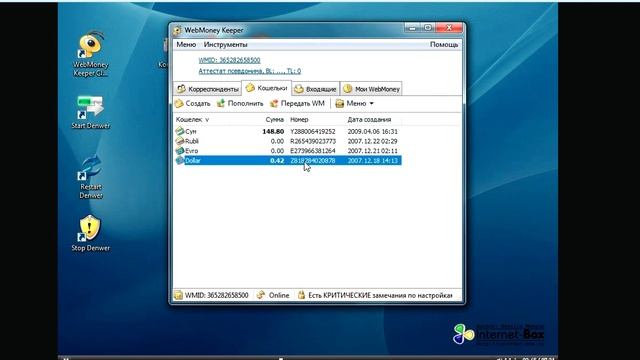Launch the Start Denwer desktop shortcut
Image resolution: width=640 pixels, height=360 pixels.
(90, 112)
